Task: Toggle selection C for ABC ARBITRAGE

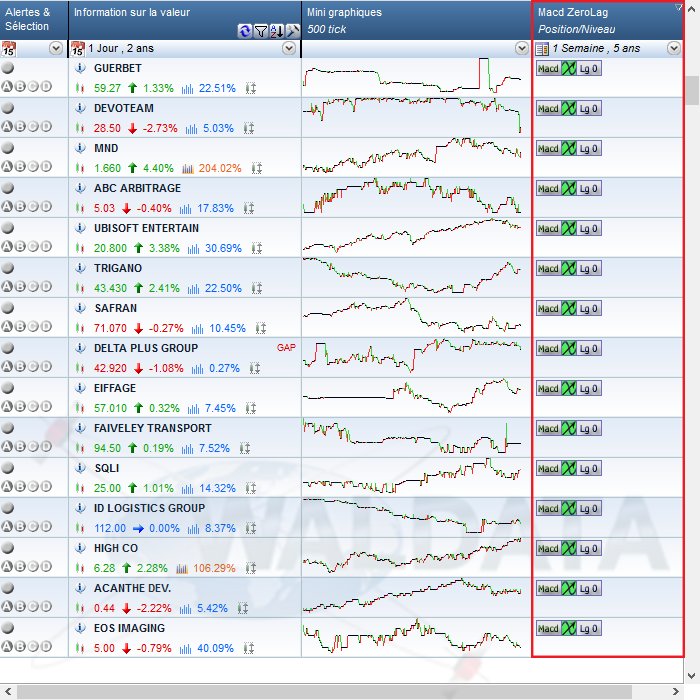Action: [x=33, y=207]
